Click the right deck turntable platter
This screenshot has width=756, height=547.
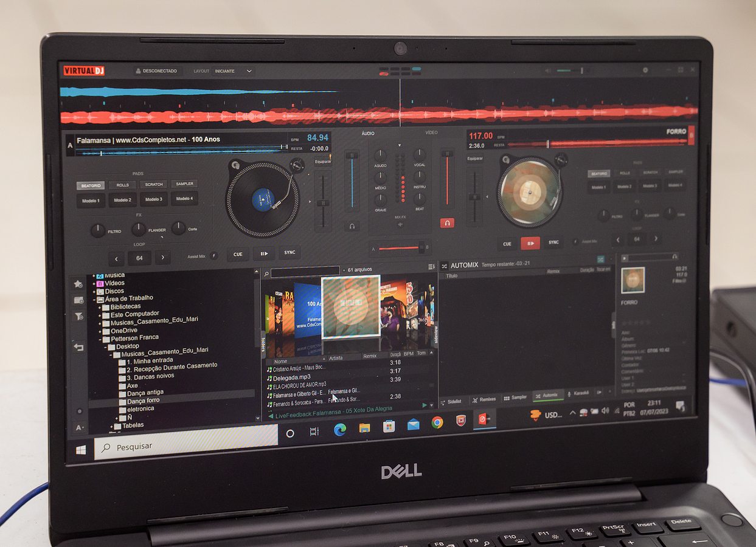[529, 192]
